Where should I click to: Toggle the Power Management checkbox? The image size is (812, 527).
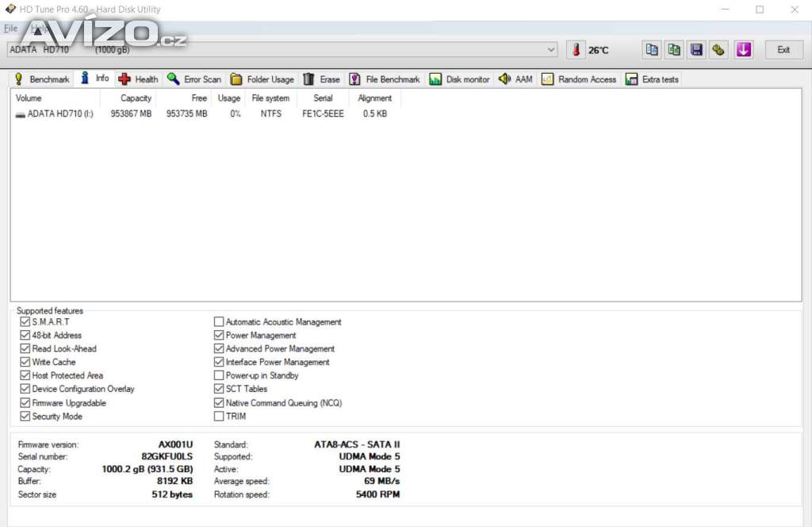point(219,335)
